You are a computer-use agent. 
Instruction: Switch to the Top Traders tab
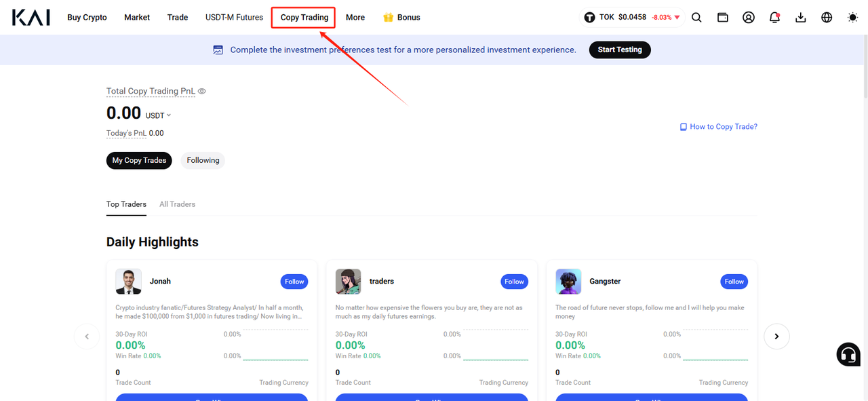tap(126, 204)
